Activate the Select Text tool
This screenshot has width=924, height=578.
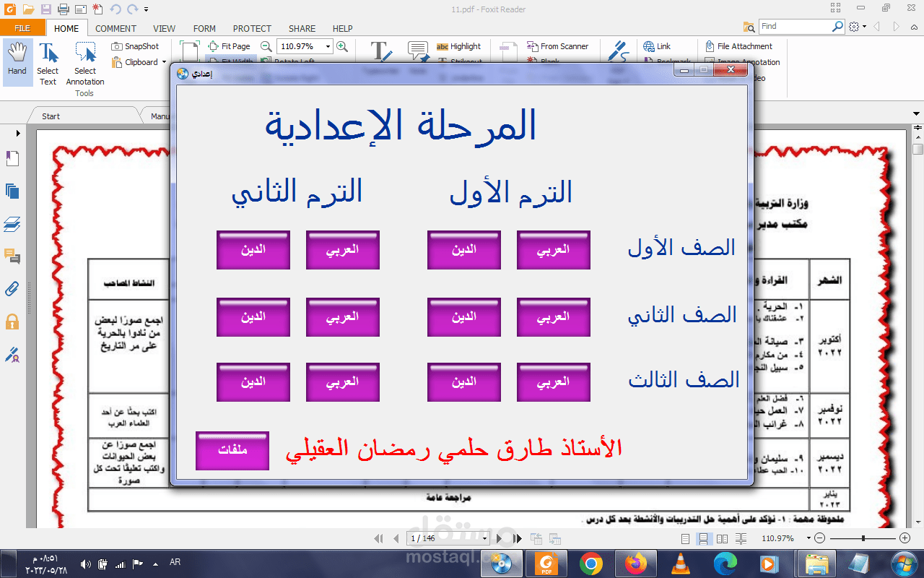[x=48, y=64]
